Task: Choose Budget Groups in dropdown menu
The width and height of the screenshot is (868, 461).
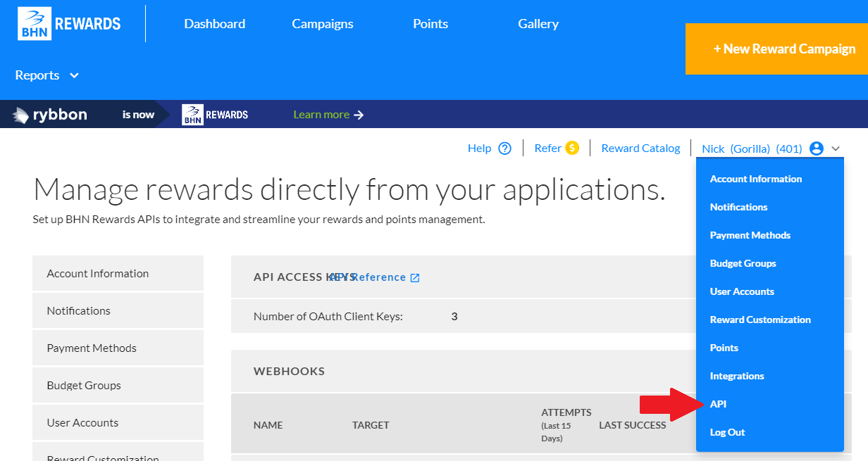Action: click(x=743, y=263)
